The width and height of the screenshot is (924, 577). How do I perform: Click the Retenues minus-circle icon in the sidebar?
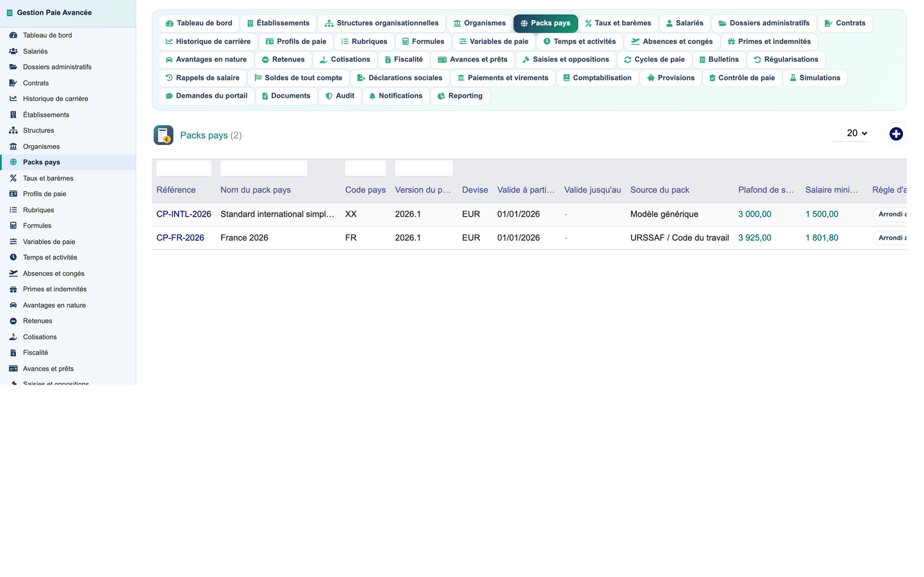coord(13,321)
